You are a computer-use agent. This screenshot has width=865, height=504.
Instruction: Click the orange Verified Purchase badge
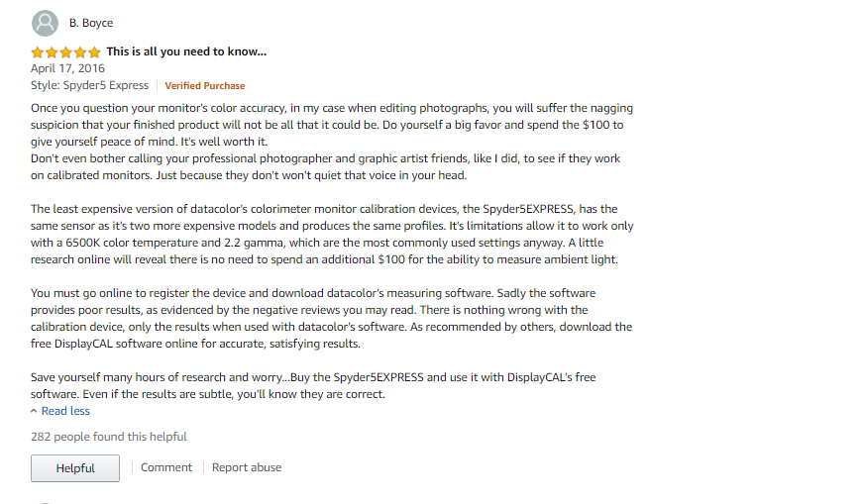tap(205, 86)
